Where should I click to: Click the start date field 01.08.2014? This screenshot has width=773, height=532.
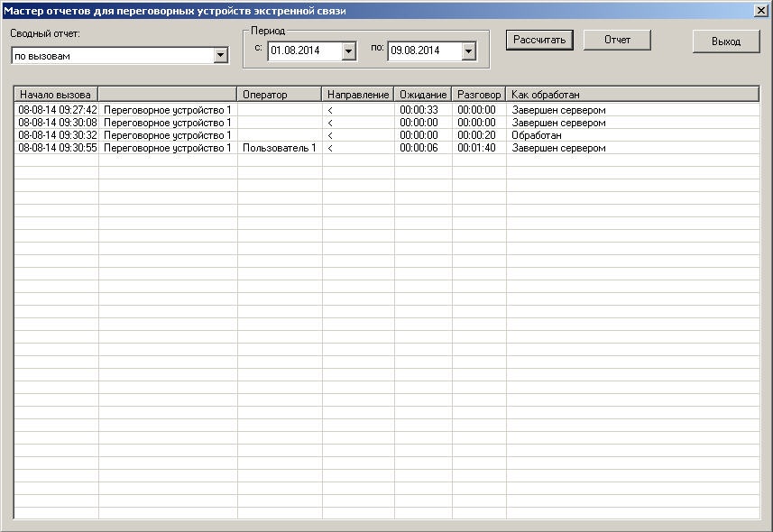pyautogui.click(x=305, y=51)
